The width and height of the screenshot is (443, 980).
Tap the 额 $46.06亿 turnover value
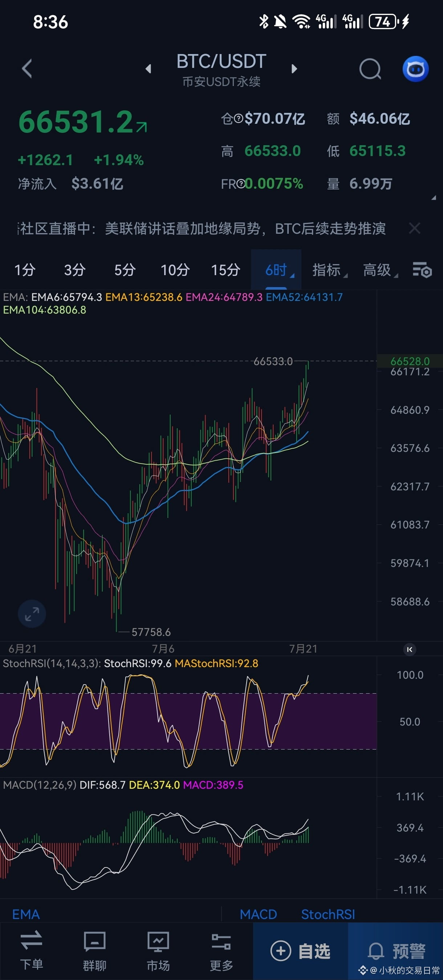coord(369,119)
